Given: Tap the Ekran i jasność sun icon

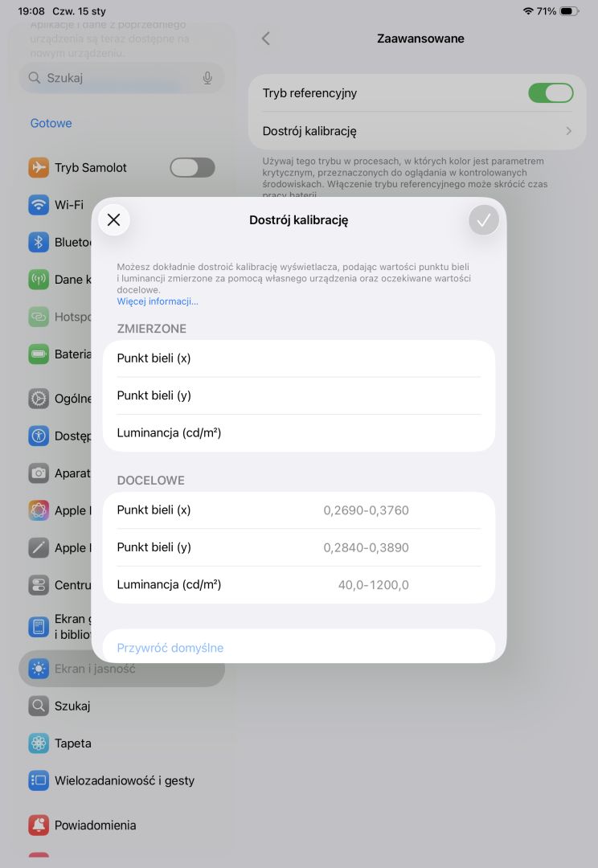Looking at the screenshot, I should (x=39, y=669).
